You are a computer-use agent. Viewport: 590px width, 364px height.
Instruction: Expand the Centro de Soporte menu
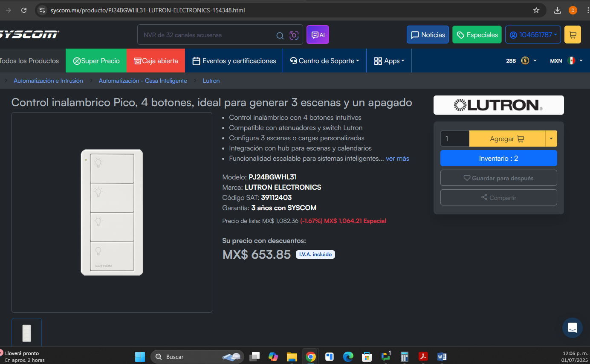[x=324, y=61]
